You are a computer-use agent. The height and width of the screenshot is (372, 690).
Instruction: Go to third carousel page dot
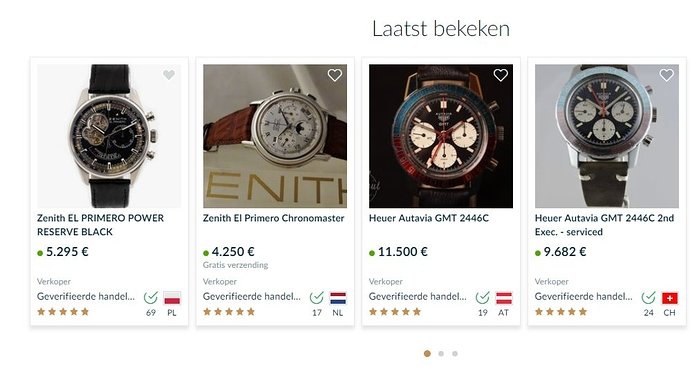(455, 354)
